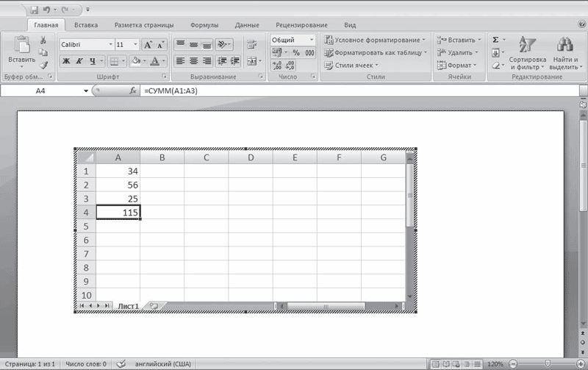
Task: Switch to the Рецензирование tab
Action: click(x=301, y=25)
